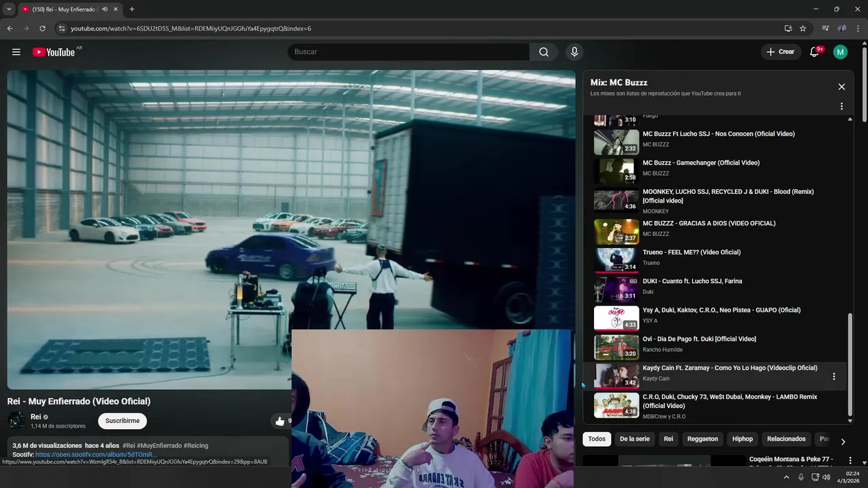Click the search magnifier button
This screenshot has height=488, width=868.
[x=544, y=52]
